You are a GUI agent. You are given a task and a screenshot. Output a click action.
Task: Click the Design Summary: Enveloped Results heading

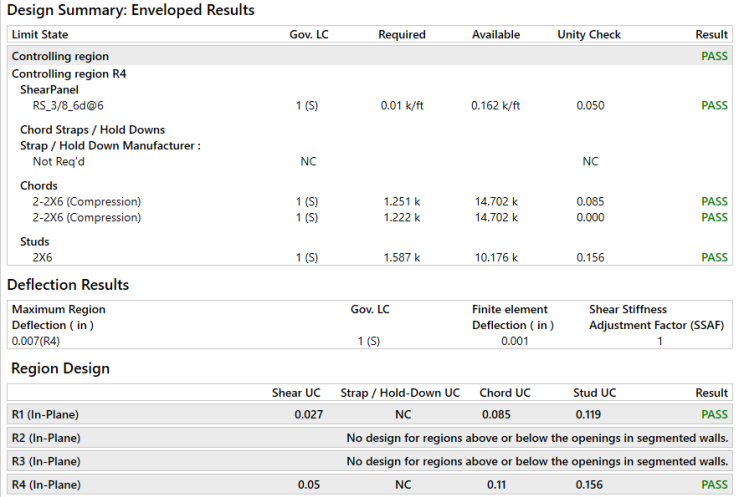130,10
